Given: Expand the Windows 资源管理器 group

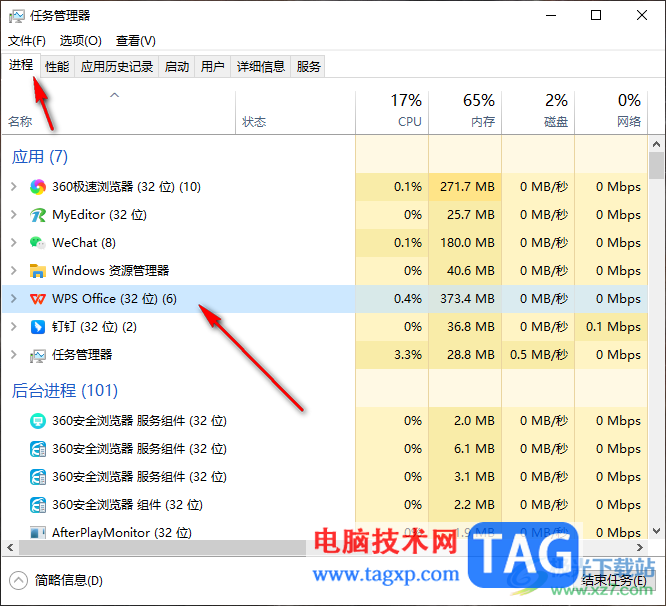Looking at the screenshot, I should (14, 271).
